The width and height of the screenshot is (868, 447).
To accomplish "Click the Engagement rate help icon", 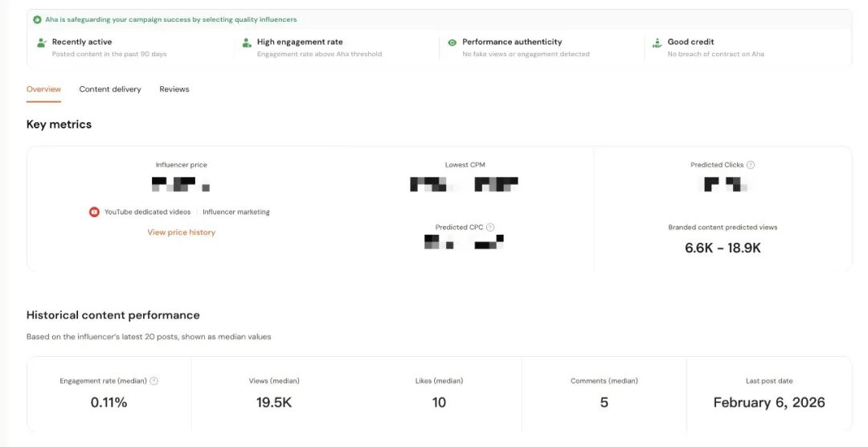I will click(x=154, y=381).
